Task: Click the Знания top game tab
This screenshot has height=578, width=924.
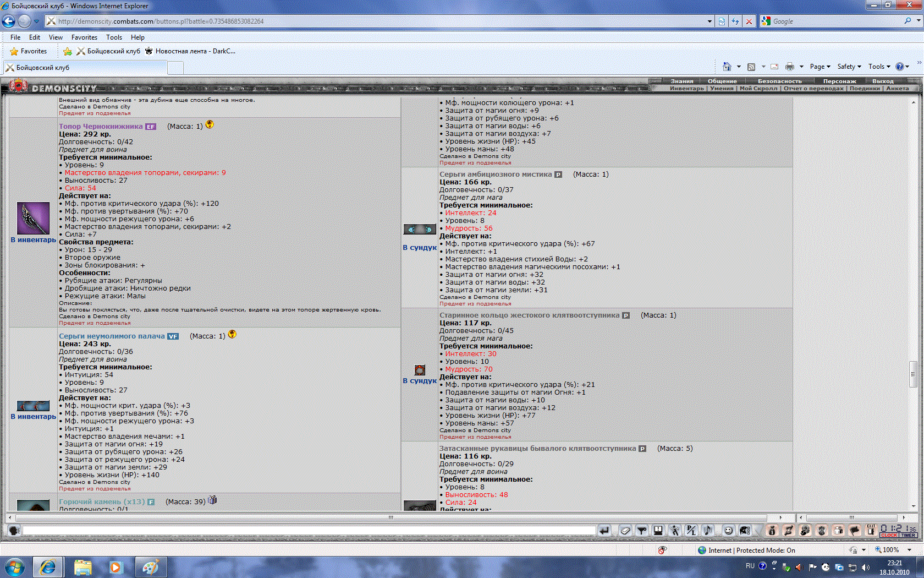Action: pos(682,81)
